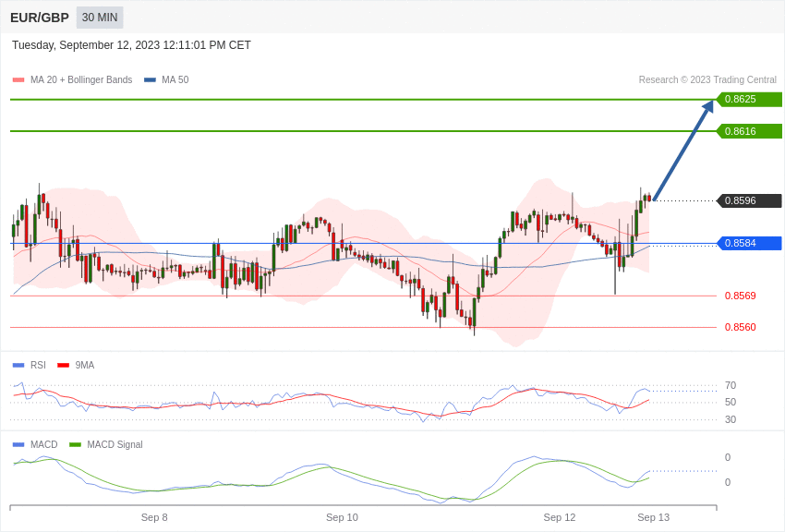Click the EUR/GBP pair title
Image resolution: width=785 pixels, height=532 pixels.
[x=40, y=18]
